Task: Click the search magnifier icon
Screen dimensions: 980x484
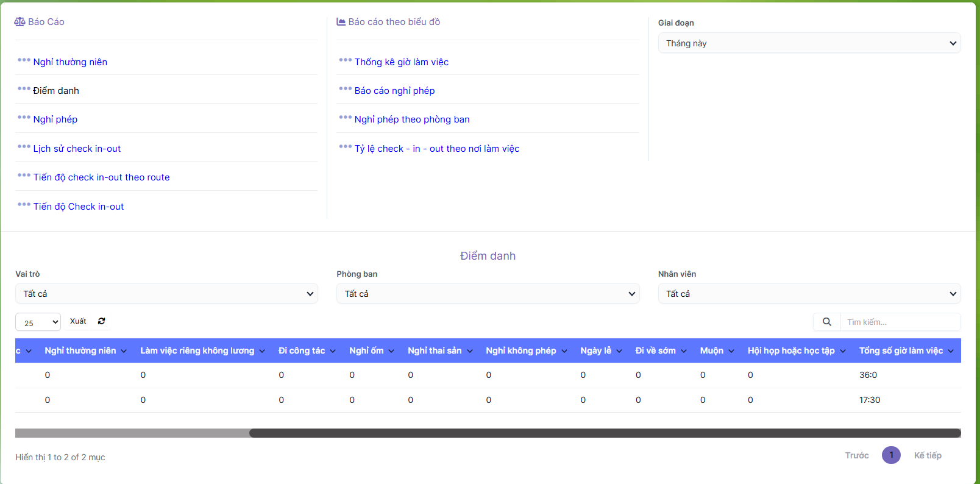Action: pyautogui.click(x=827, y=322)
